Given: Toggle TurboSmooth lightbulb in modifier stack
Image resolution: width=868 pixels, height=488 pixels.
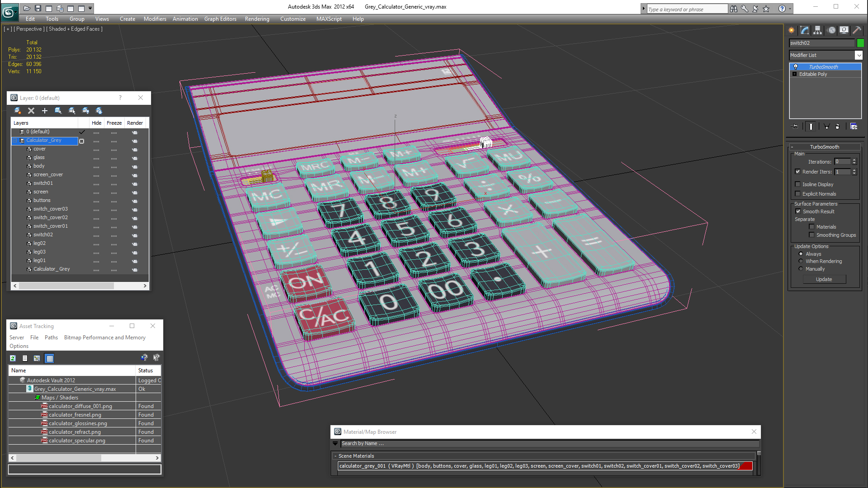Looking at the screenshot, I should pyautogui.click(x=796, y=67).
